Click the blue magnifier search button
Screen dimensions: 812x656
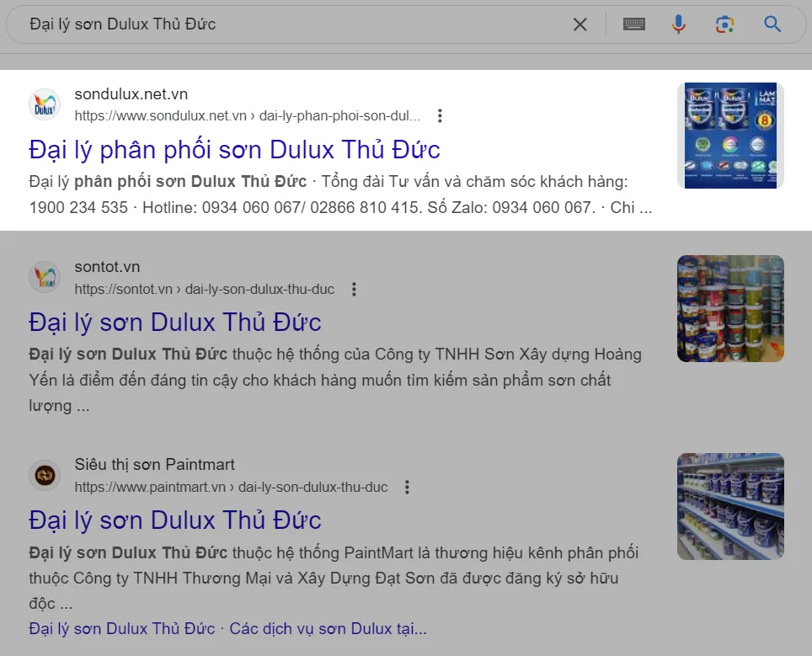click(x=772, y=24)
